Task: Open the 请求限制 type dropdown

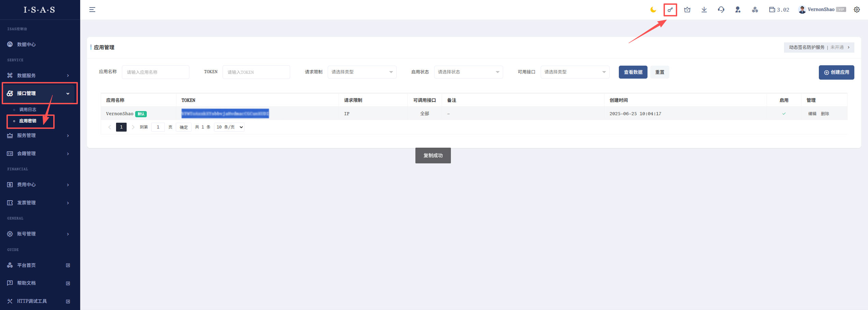Action: pyautogui.click(x=362, y=72)
